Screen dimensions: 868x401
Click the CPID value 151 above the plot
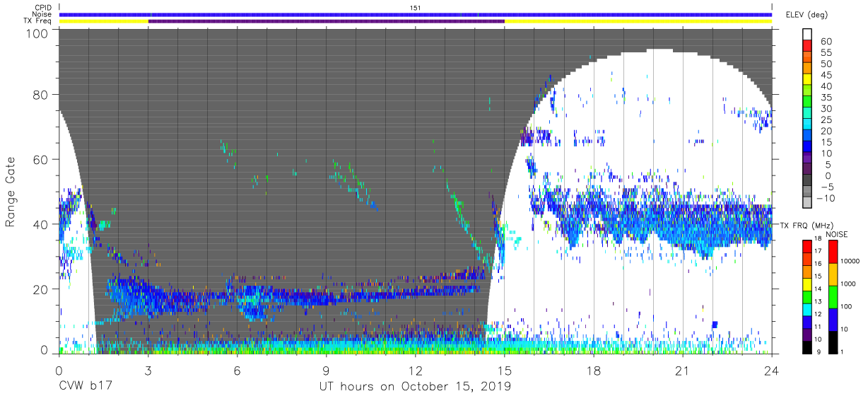coord(416,8)
